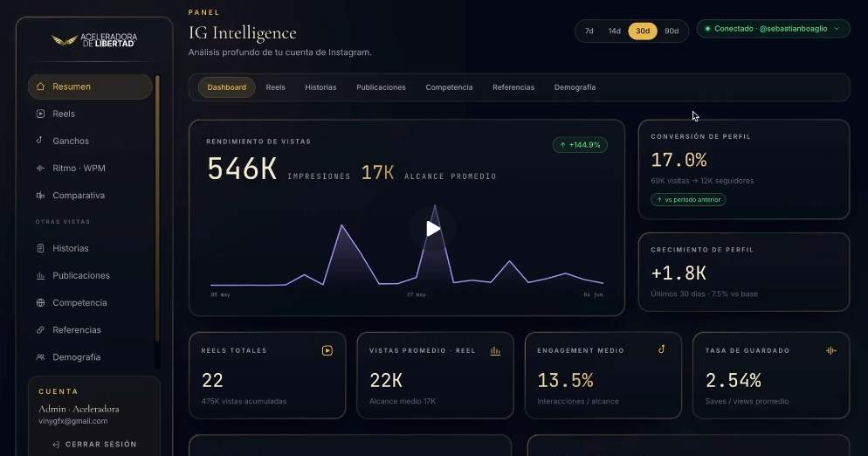868x456 pixels.
Task: Click the IG Intelligence page title
Action: pos(243,33)
